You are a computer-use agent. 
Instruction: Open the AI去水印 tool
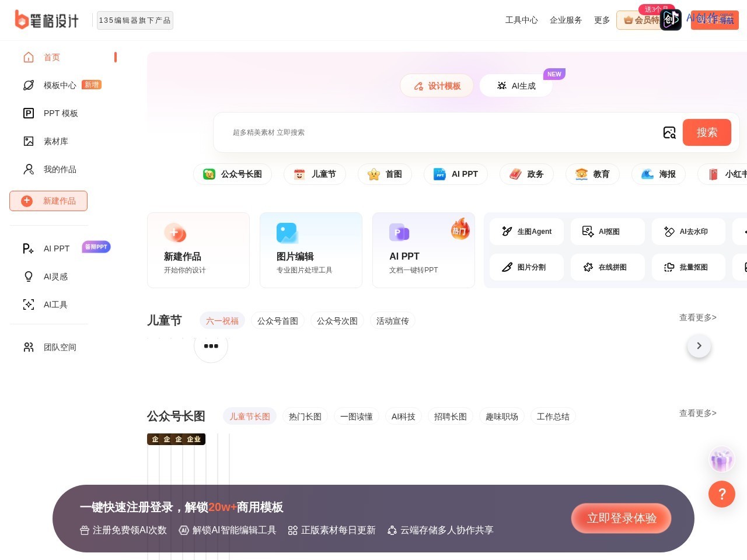pyautogui.click(x=689, y=232)
